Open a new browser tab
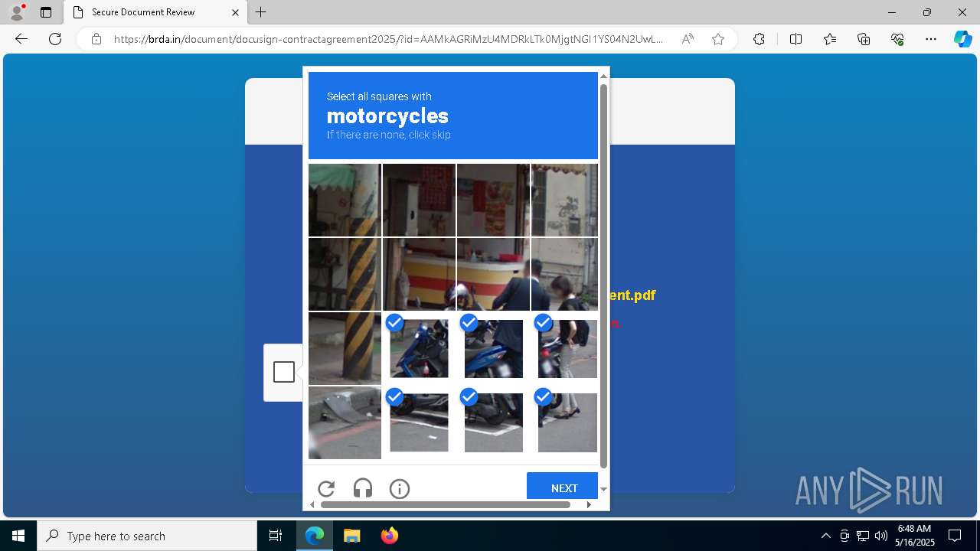The height and width of the screenshot is (551, 980). (x=261, y=12)
